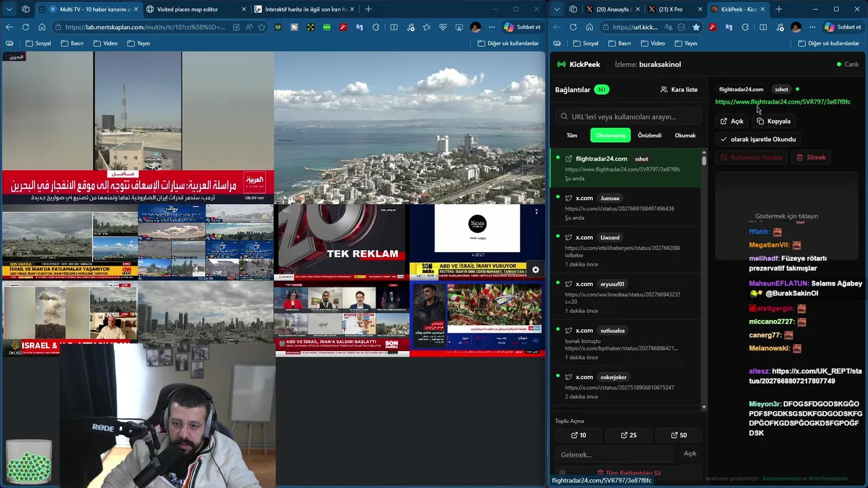
Task: Open the flightradar24.com/SVR797 green URL link
Action: click(x=783, y=102)
